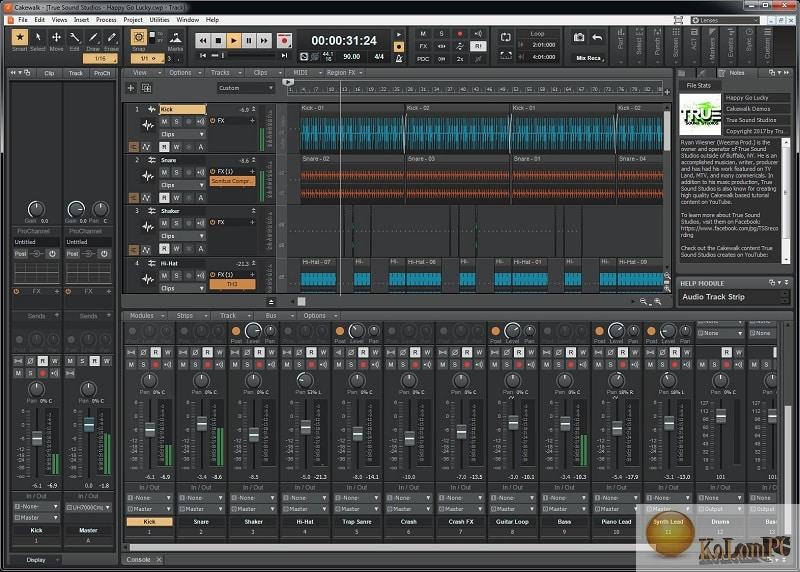Viewport: 800px width, 572px height.
Task: Click the now time display 00:00:31:24
Action: coord(344,41)
